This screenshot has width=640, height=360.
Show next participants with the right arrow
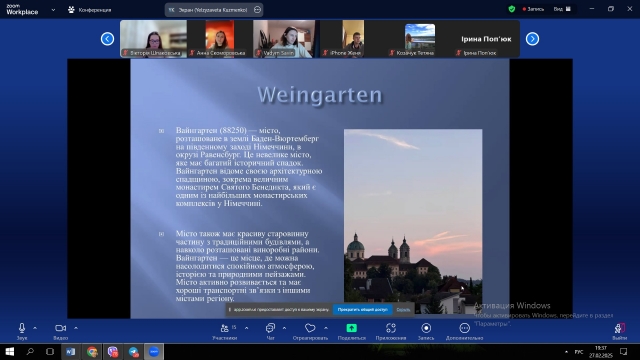[532, 39]
